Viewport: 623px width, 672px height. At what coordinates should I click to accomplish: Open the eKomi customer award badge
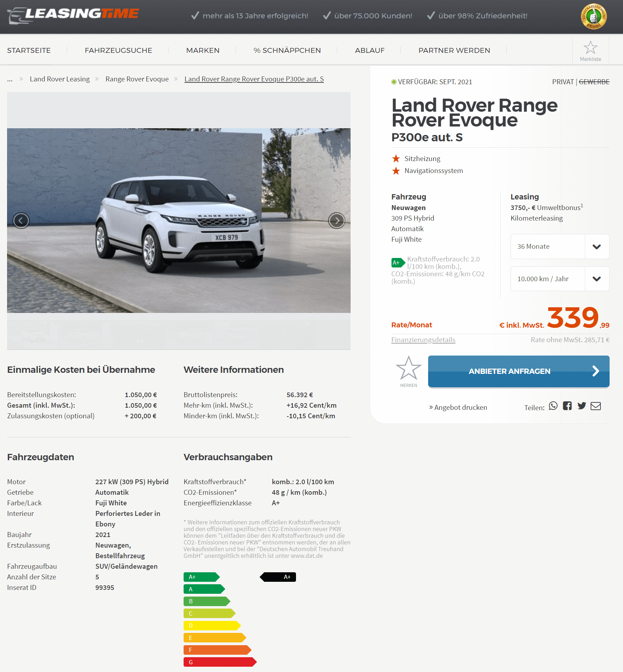pos(594,17)
